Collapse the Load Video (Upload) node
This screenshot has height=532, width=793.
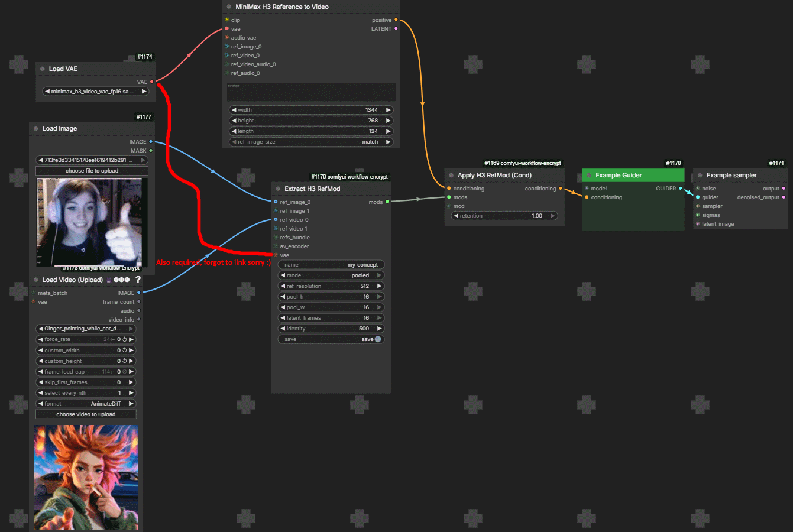point(36,280)
